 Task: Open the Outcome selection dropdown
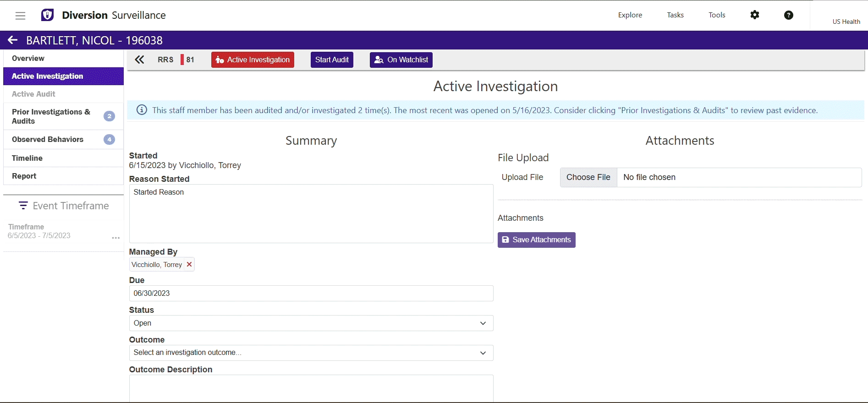point(311,353)
